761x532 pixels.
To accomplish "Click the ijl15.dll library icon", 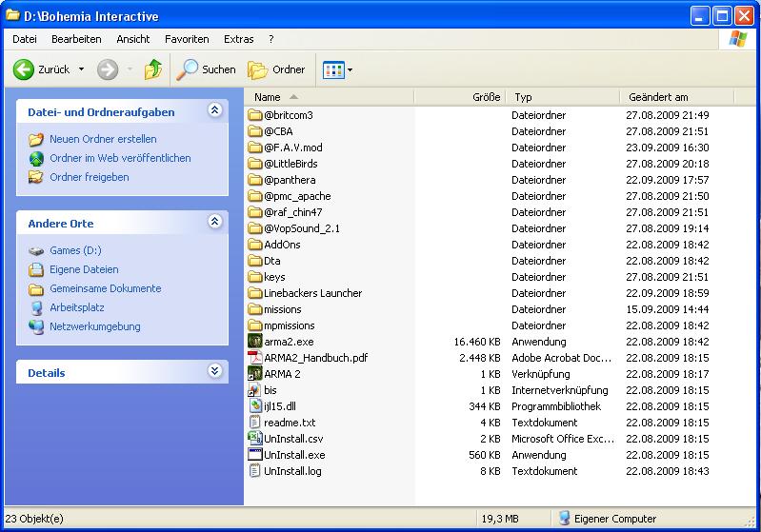I will pos(255,406).
